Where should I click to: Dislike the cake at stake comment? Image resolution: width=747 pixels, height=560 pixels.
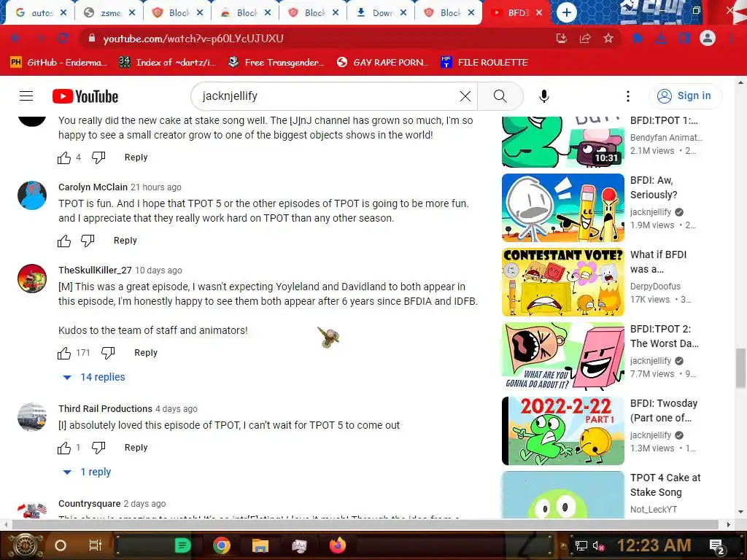point(98,157)
